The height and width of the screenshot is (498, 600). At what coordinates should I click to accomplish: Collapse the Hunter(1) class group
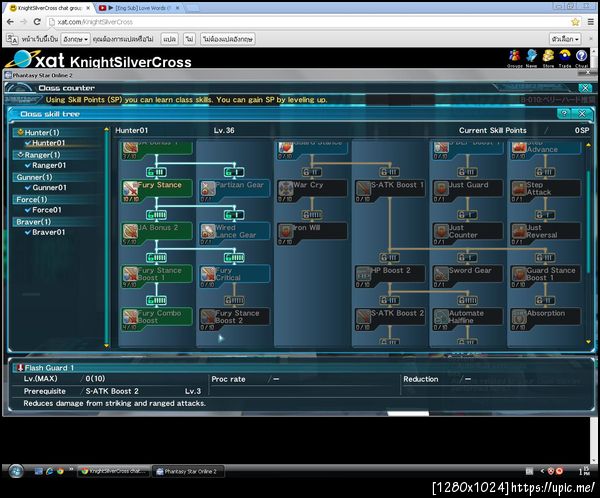(x=57, y=132)
